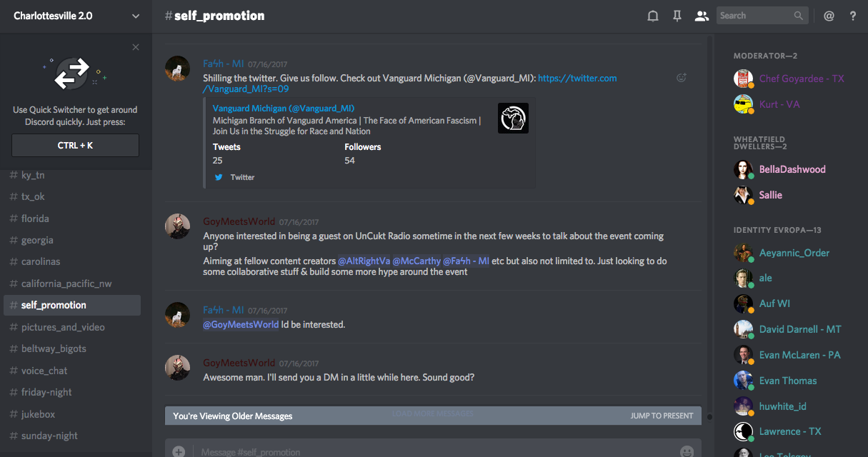
Task: Expand the Charlottesville 2.0 server menu
Action: (136, 16)
